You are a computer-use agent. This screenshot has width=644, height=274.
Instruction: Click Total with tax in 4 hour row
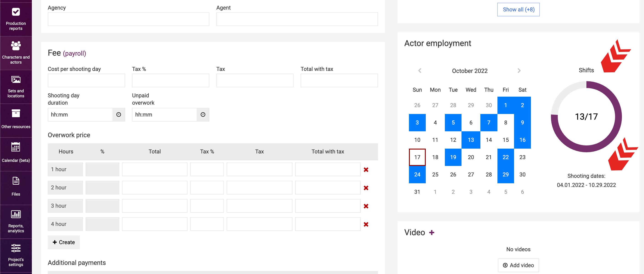tap(328, 224)
